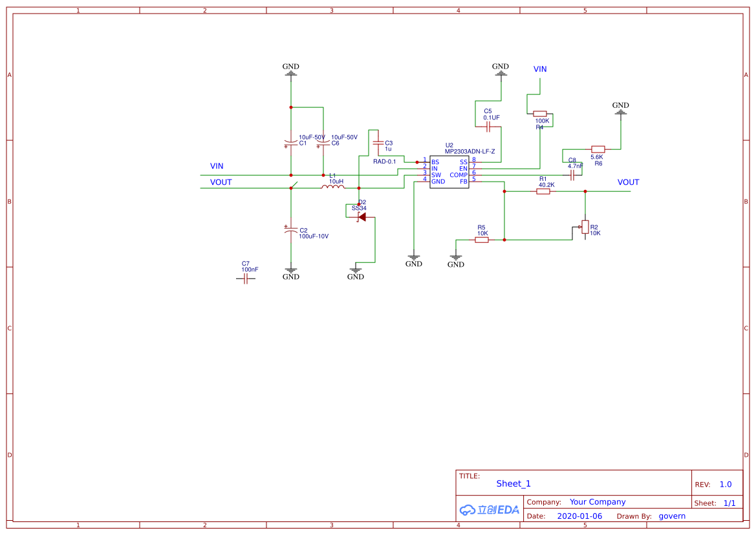Click the REV value 1.0
The image size is (756, 535).
click(725, 485)
